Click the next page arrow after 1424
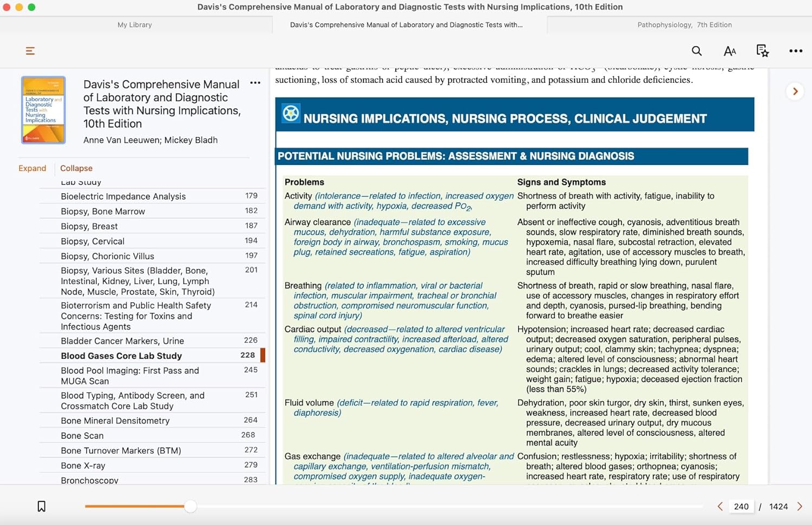This screenshot has height=525, width=812. coord(800,507)
